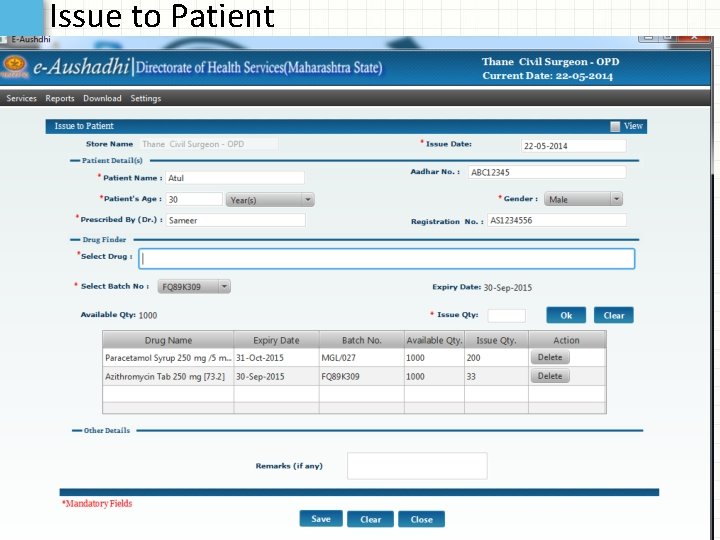Click the Current Date 22-05-2014 text
Image resolution: width=720 pixels, height=540 pixels.
point(547,76)
